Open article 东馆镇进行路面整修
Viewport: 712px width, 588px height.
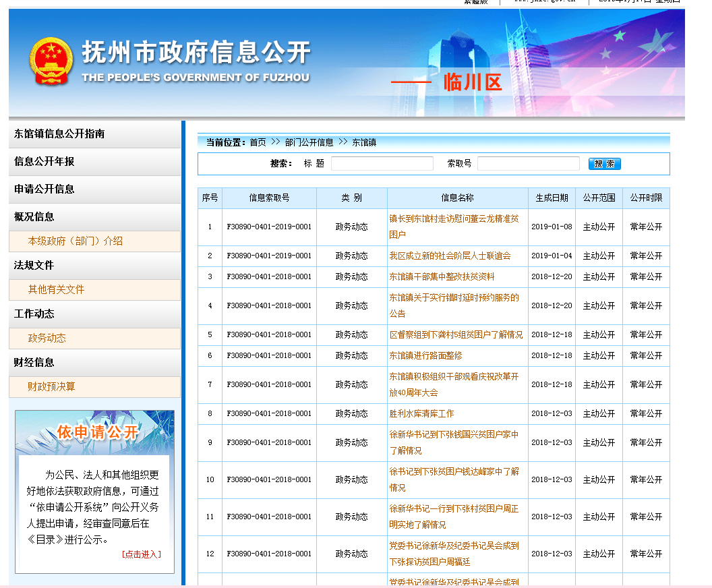tap(425, 355)
